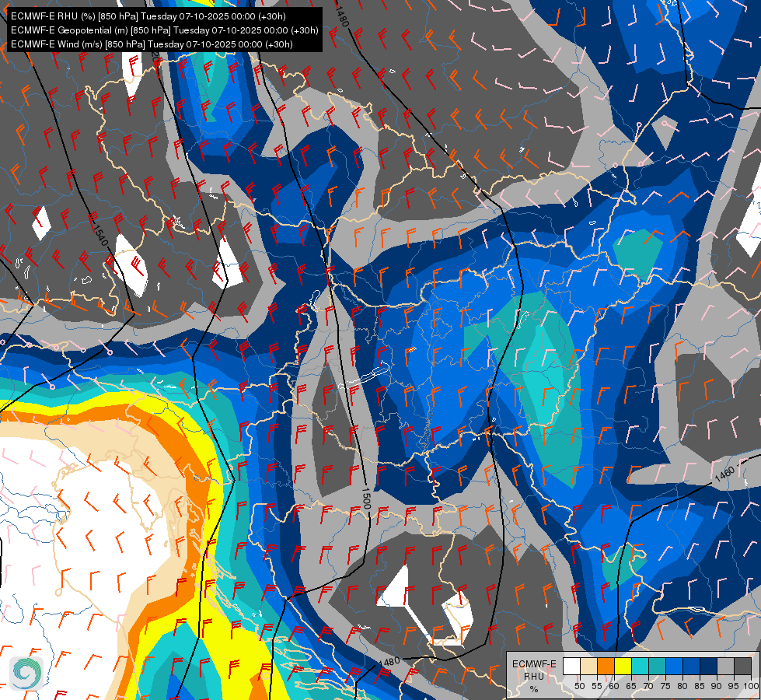Viewport: 761px width, 700px height.
Task: Pick the cyan 65-70% legend swatch
Action: click(x=641, y=666)
